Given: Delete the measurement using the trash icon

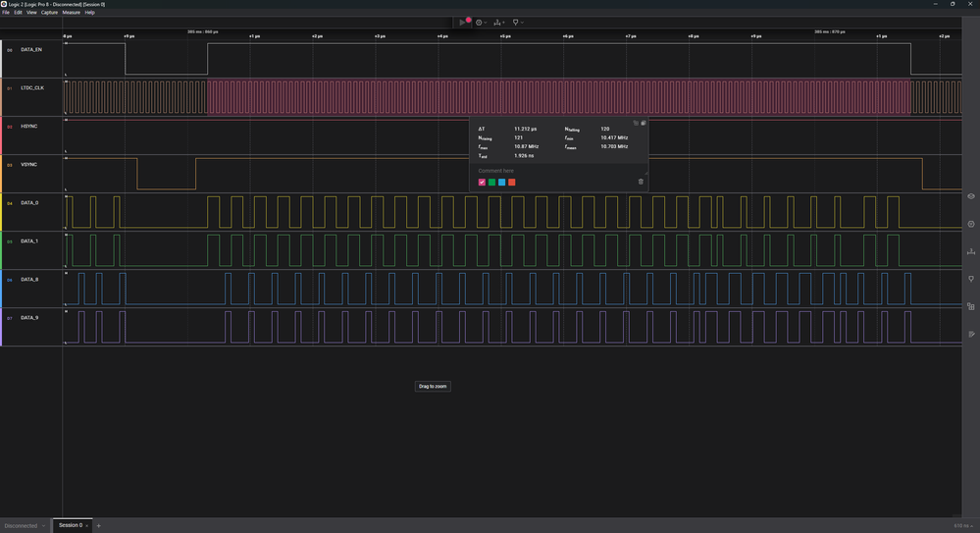Looking at the screenshot, I should [x=641, y=182].
